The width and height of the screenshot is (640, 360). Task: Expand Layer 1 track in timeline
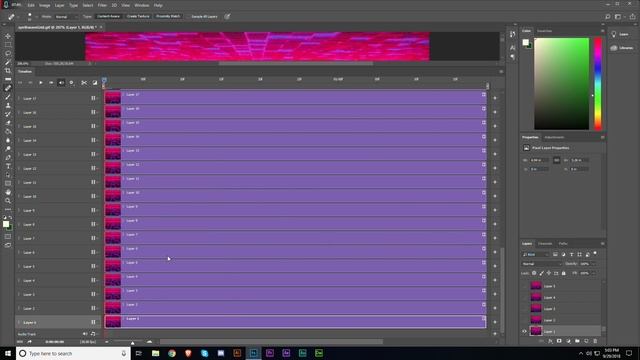coord(19,322)
